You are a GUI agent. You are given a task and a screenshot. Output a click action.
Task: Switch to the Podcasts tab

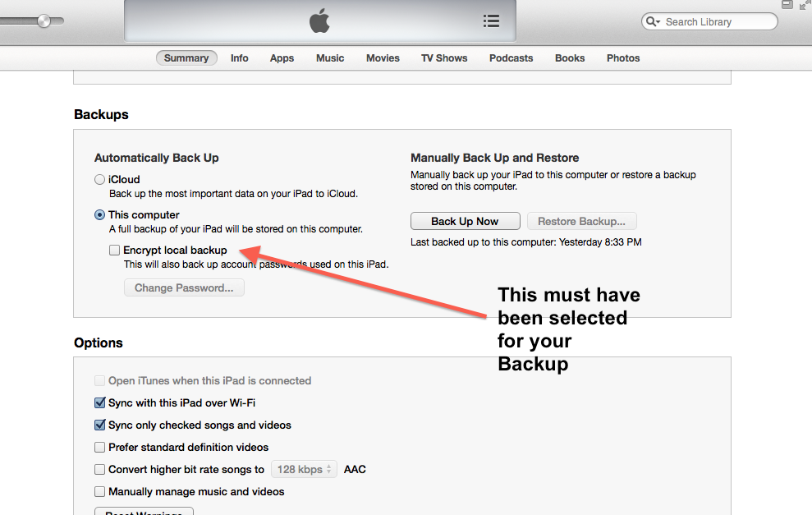tap(512, 58)
